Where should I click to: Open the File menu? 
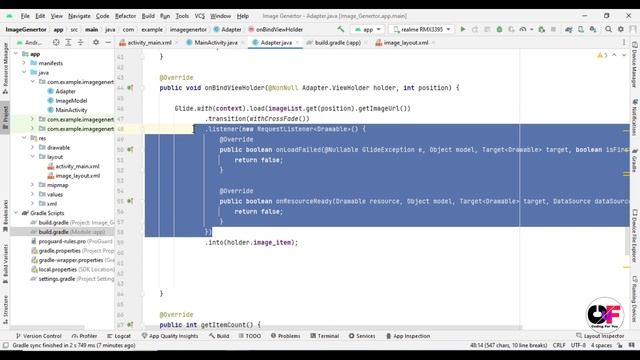(x=25, y=16)
